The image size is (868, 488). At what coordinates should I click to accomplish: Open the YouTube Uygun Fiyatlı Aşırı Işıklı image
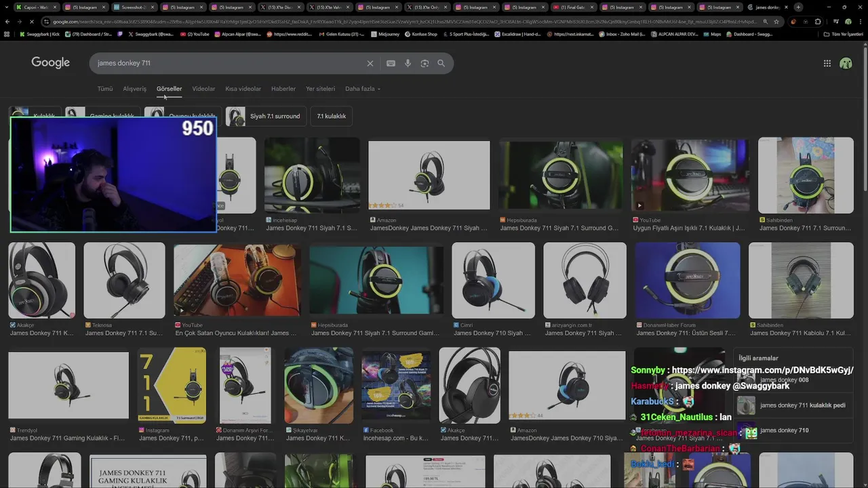pyautogui.click(x=690, y=176)
